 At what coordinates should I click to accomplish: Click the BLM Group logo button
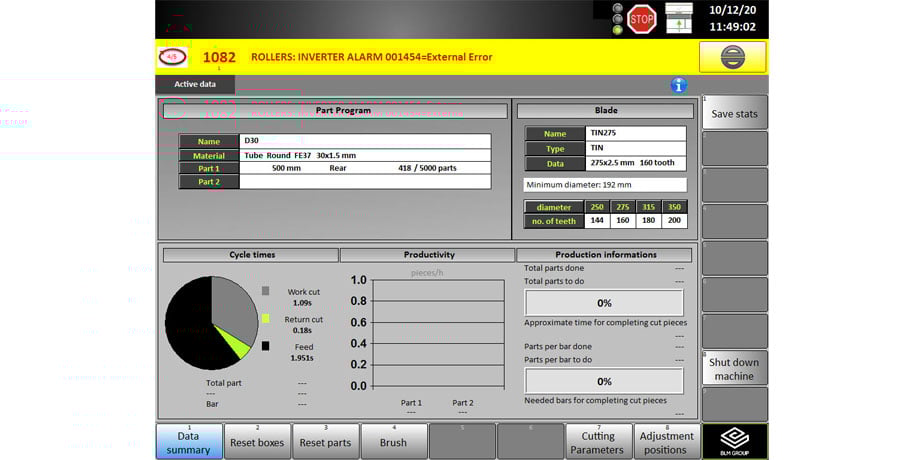[x=734, y=441]
